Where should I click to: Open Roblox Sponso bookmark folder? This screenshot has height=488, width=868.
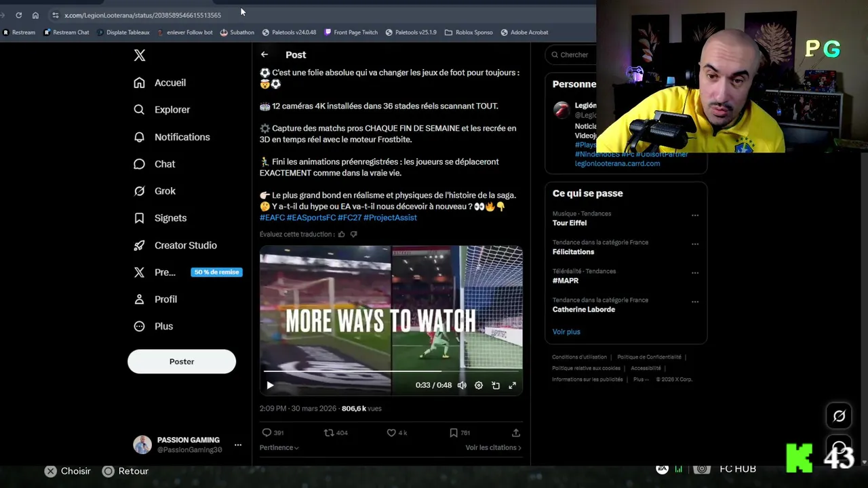tap(469, 32)
